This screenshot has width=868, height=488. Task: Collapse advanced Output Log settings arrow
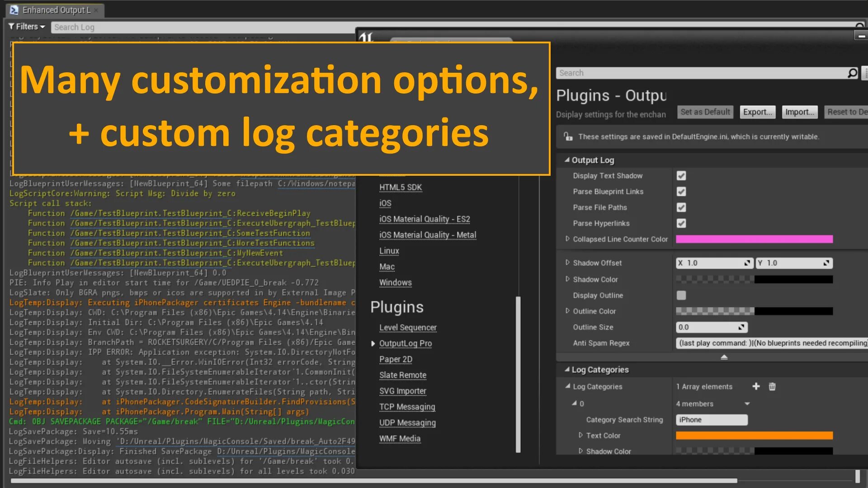click(724, 357)
